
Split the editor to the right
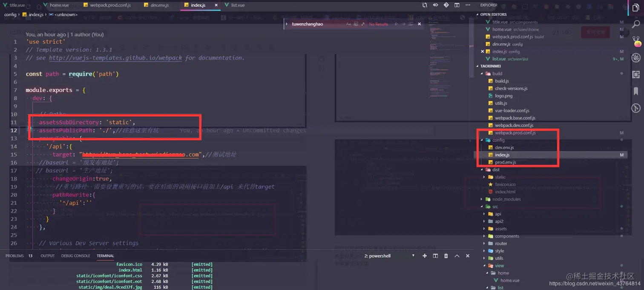point(457,5)
